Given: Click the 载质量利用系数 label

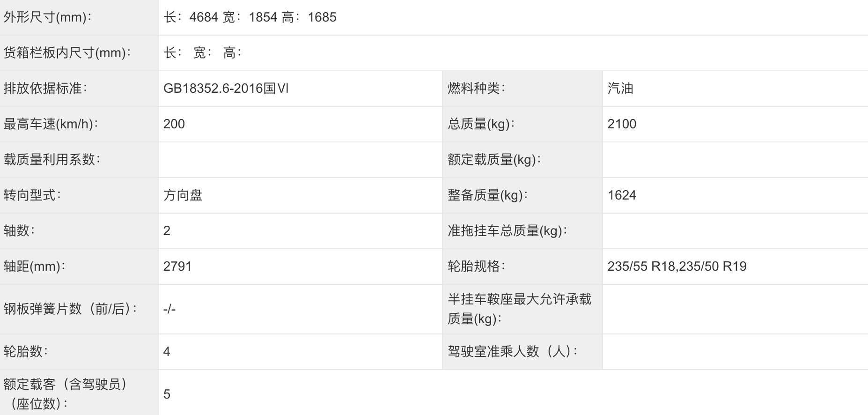Looking at the screenshot, I should (52, 160).
